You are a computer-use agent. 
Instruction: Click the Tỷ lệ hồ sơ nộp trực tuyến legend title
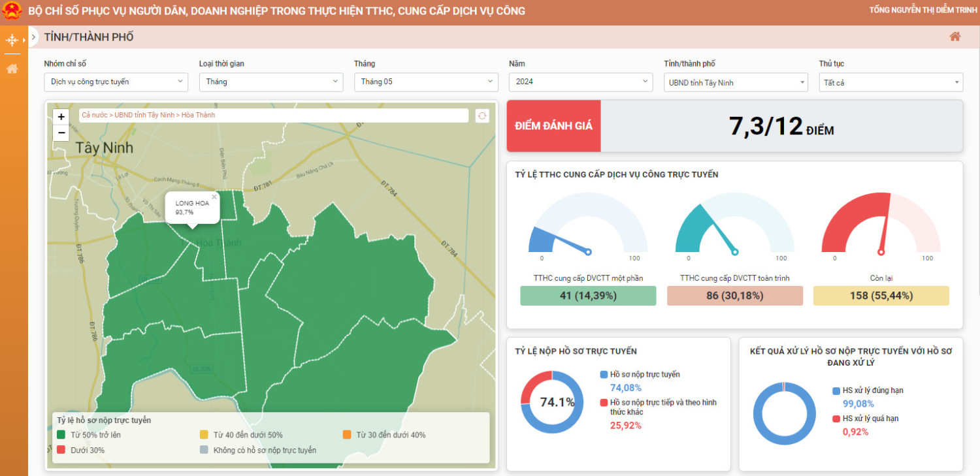point(104,420)
